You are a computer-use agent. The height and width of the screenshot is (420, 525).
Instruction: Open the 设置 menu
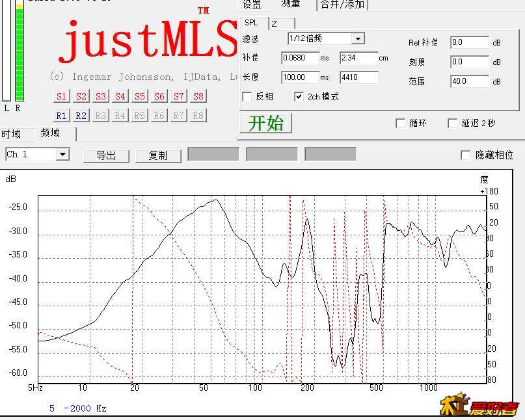click(x=252, y=4)
